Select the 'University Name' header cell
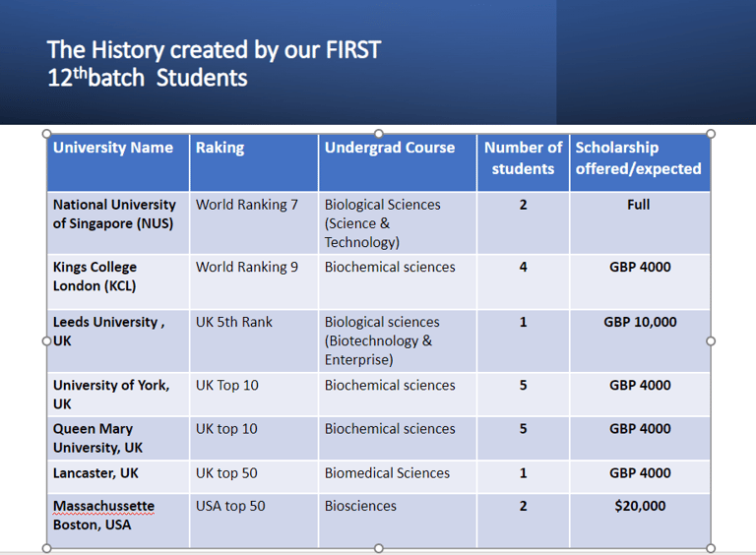 [118, 162]
